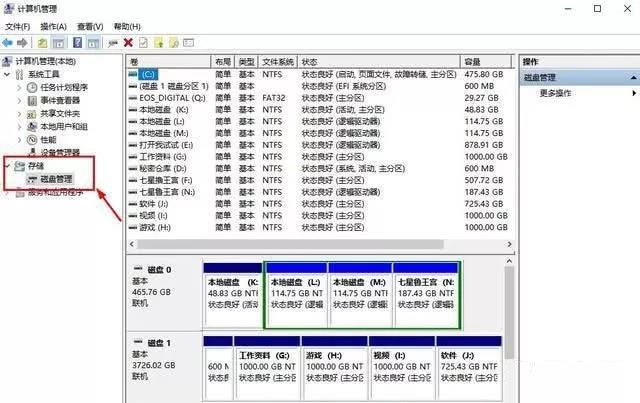Select the 七星撸王宫 (F:) volume row

[x=318, y=180]
